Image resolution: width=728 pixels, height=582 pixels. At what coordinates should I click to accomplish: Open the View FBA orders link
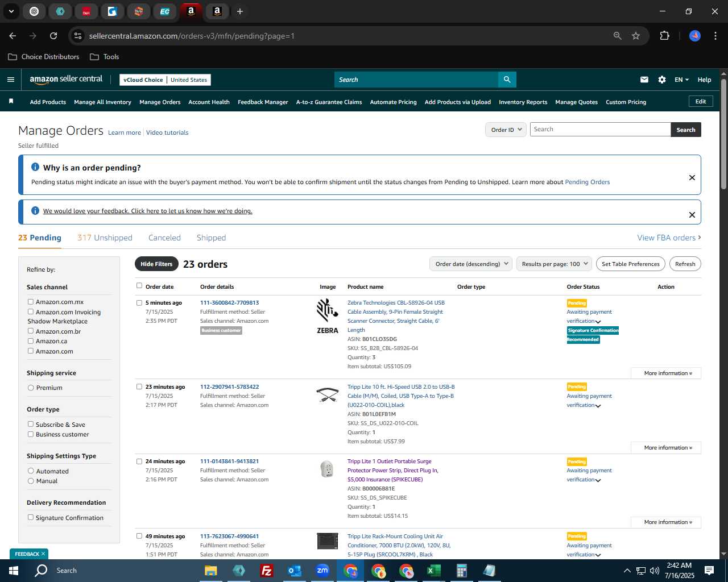pos(669,238)
